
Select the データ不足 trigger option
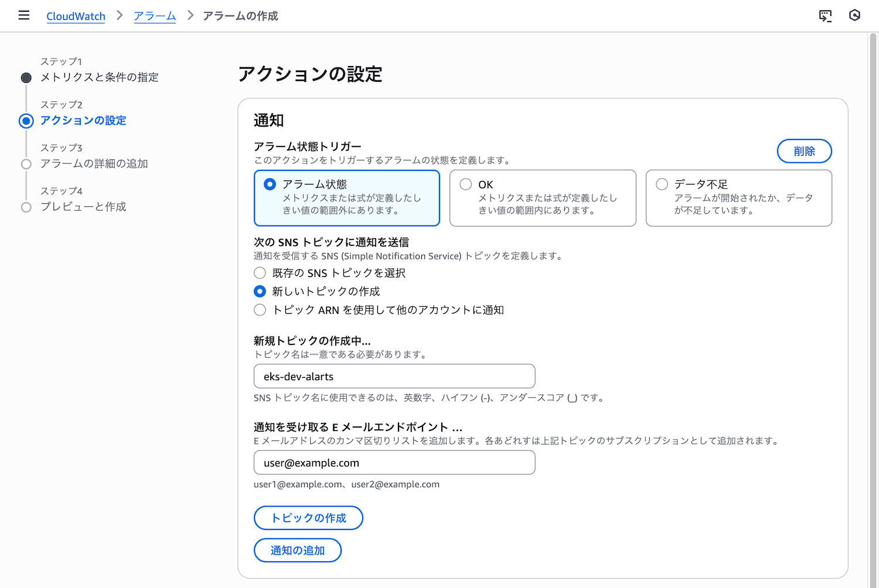click(662, 184)
